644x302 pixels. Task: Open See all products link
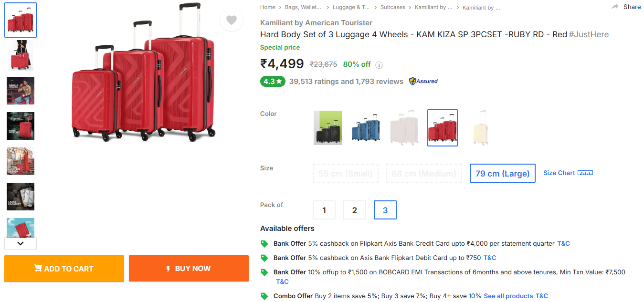pyautogui.click(x=508, y=296)
